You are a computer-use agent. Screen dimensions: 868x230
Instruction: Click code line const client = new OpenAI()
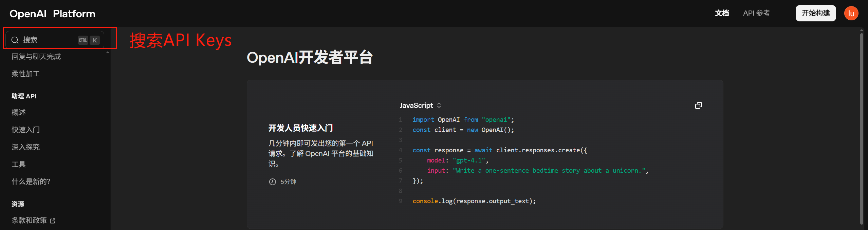coord(463,130)
